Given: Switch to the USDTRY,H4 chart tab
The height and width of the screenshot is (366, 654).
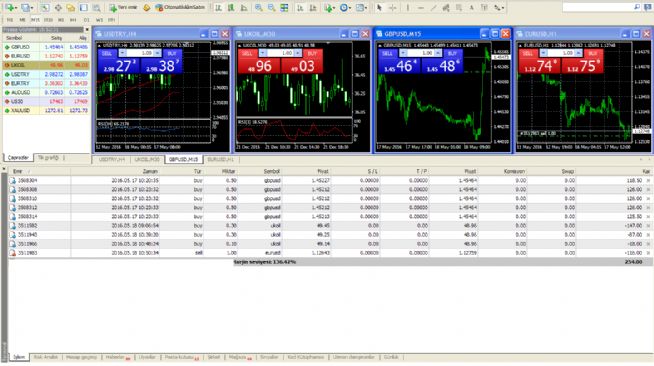Looking at the screenshot, I should (x=111, y=159).
